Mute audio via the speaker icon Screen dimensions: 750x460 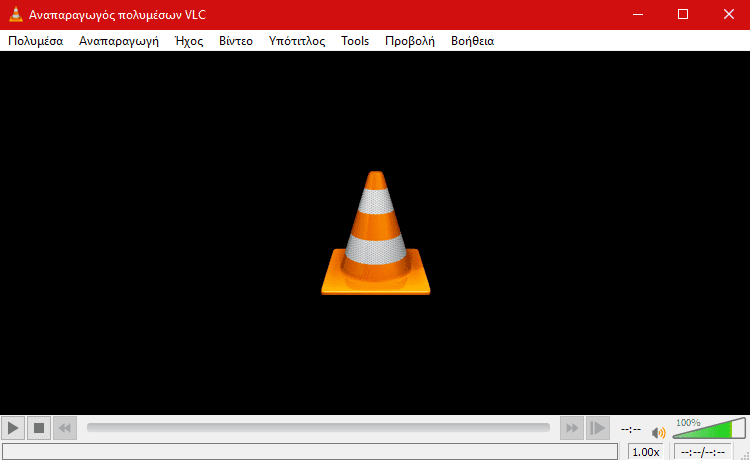(x=658, y=432)
